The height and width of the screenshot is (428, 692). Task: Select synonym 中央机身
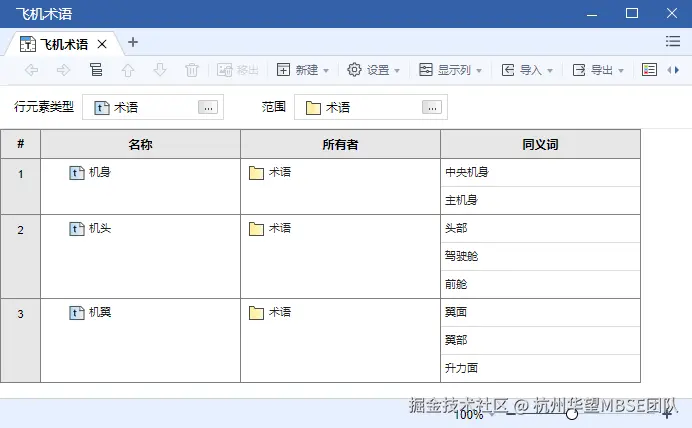(467, 172)
